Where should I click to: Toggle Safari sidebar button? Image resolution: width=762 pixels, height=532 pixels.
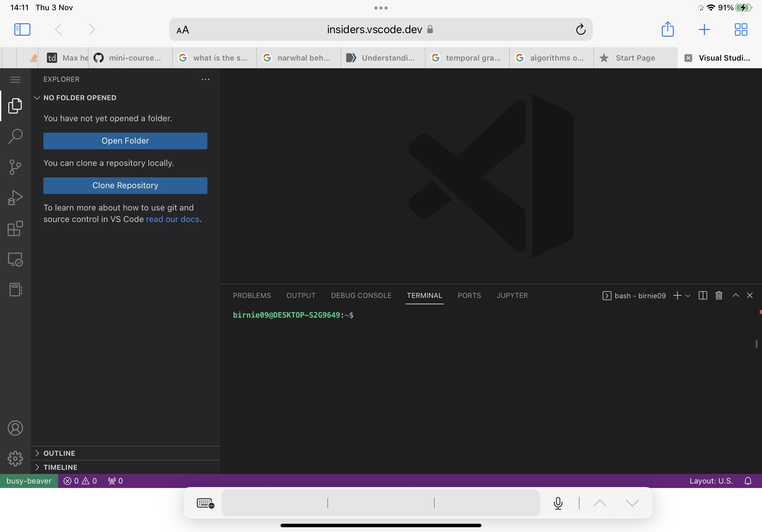[22, 30]
